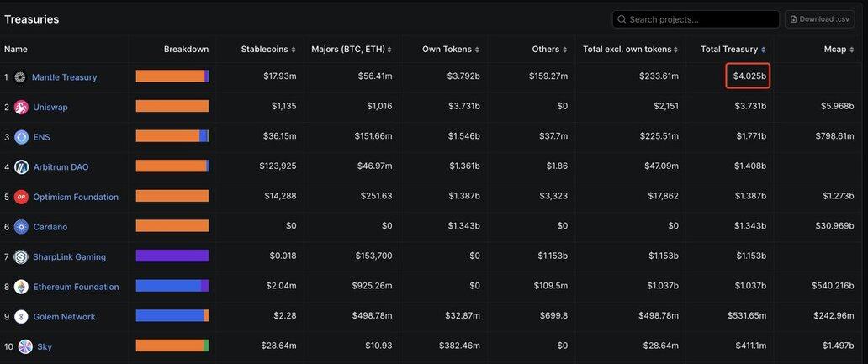Open the Golem Network project link
This screenshot has height=364, width=868.
coord(64,317)
